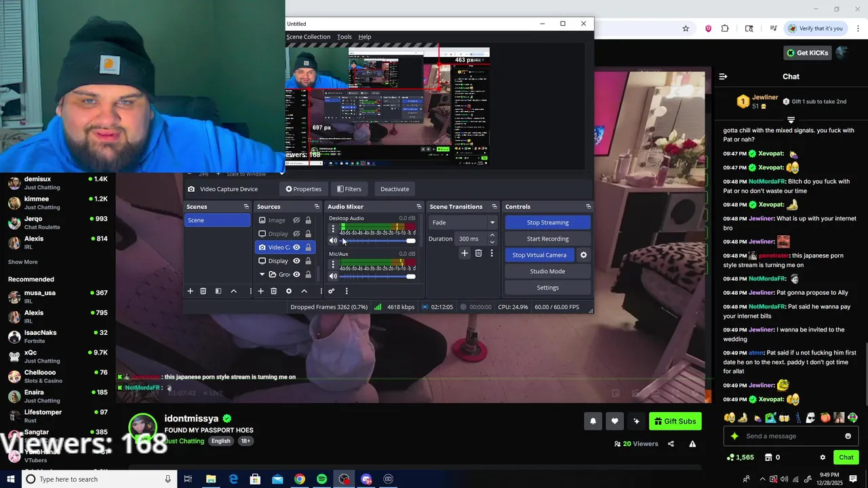
Task: Undock the Controls panel via header icon
Action: (588, 207)
